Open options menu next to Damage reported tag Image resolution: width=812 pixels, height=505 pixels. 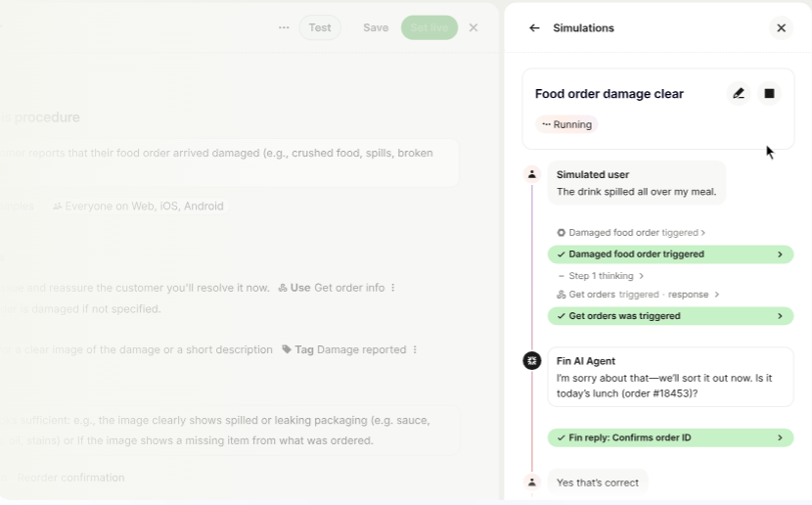click(415, 349)
